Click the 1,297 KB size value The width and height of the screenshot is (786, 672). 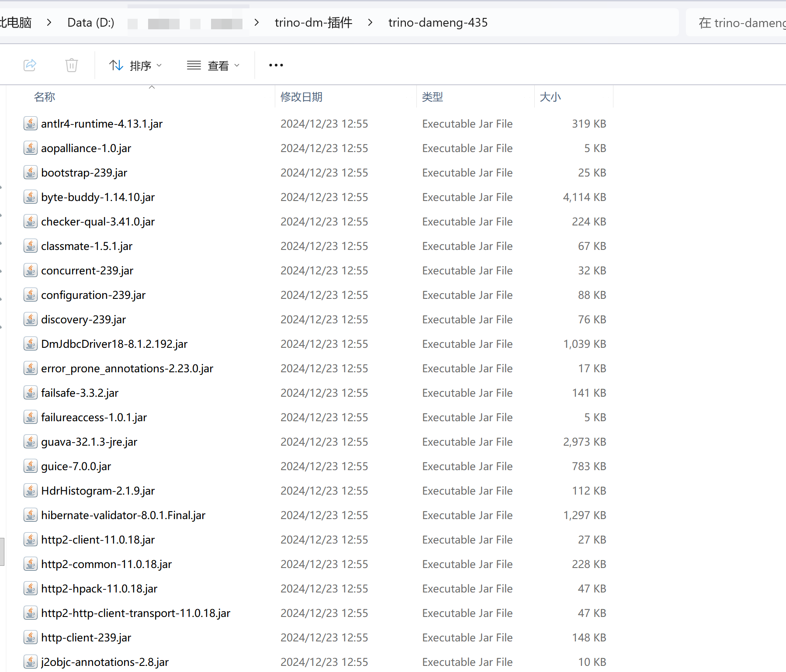pyautogui.click(x=585, y=516)
